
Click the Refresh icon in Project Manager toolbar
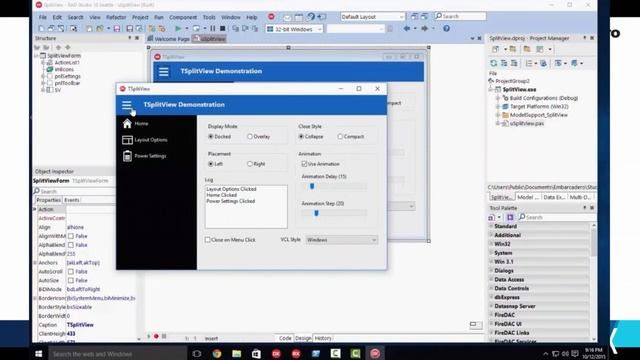(493, 63)
